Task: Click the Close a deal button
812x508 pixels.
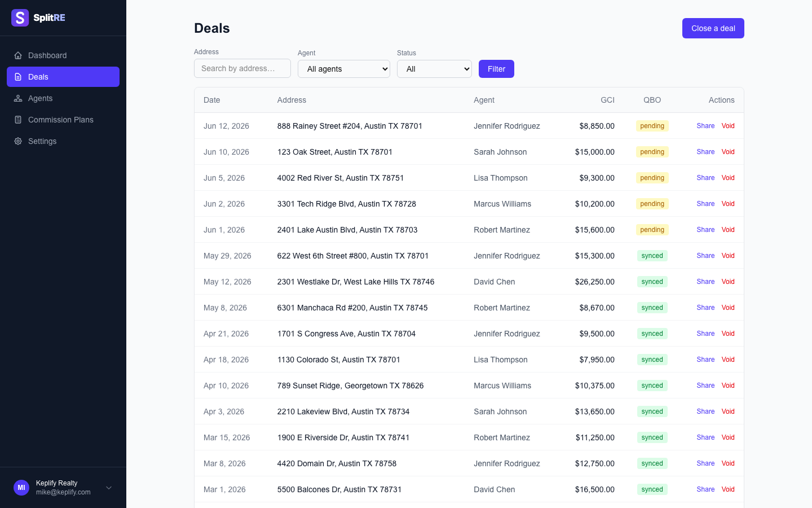Action: pos(713,28)
